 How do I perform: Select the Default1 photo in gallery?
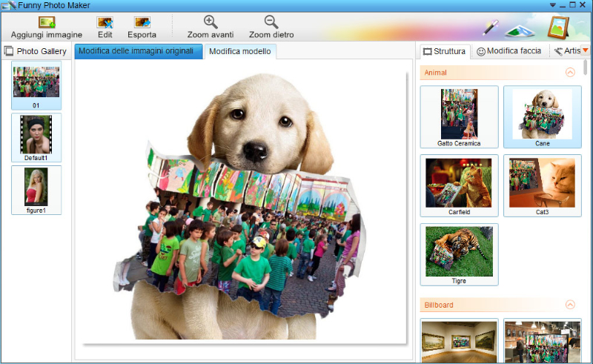[36, 137]
